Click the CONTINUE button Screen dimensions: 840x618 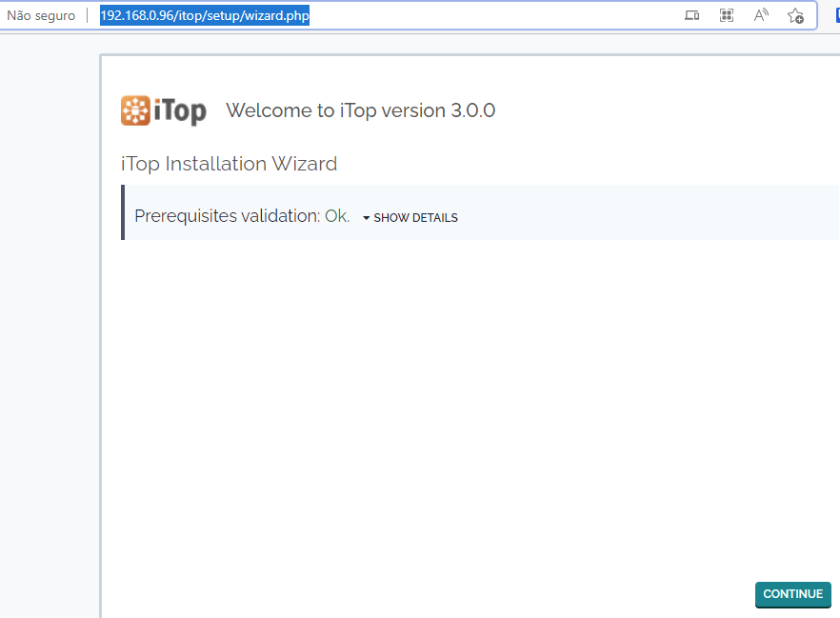click(x=792, y=594)
